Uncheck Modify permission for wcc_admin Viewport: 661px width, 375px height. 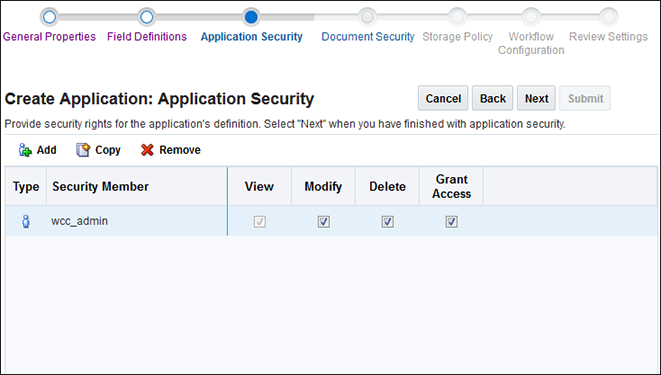(324, 222)
